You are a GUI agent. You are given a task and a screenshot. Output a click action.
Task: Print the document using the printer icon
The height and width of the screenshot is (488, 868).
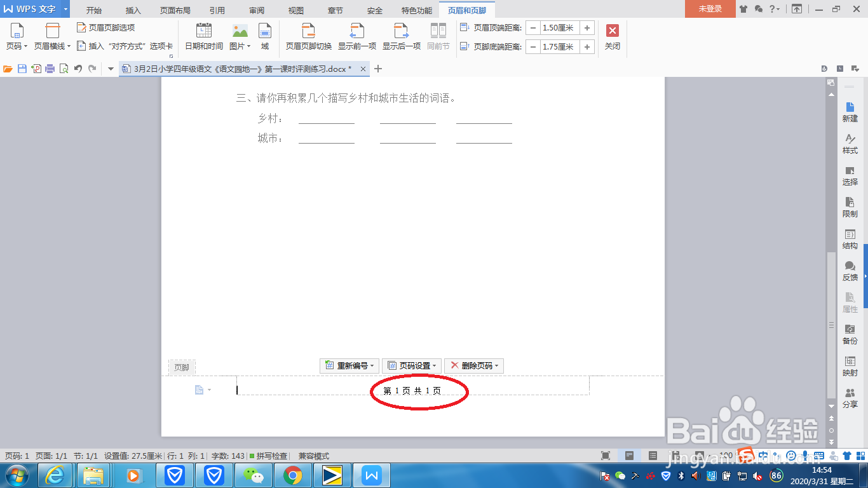pyautogui.click(x=50, y=69)
